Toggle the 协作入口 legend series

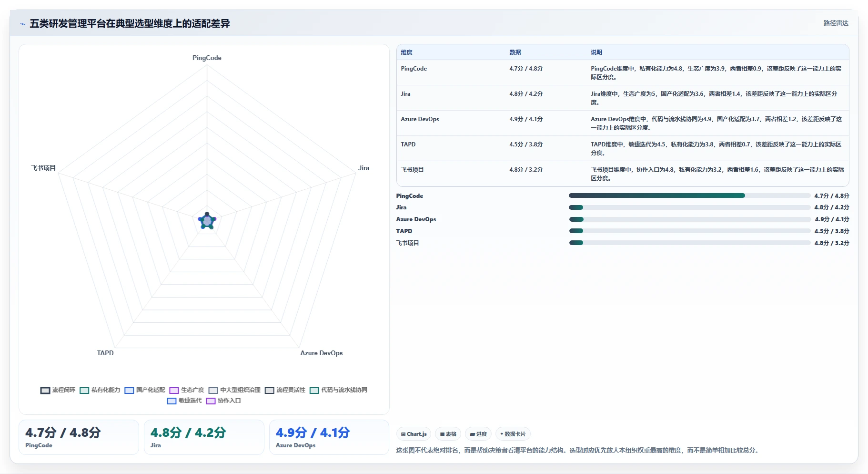[223, 401]
